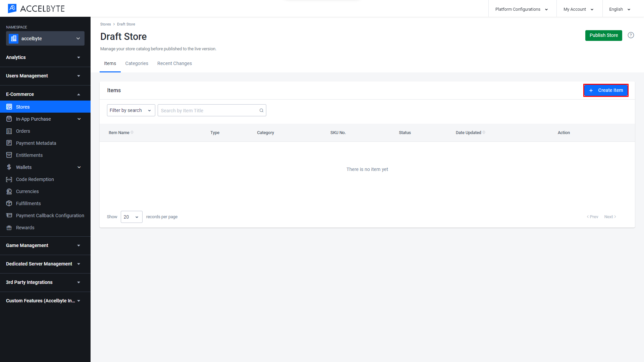
Task: Expand In-App Purchase submenu chevron
Action: 79,119
